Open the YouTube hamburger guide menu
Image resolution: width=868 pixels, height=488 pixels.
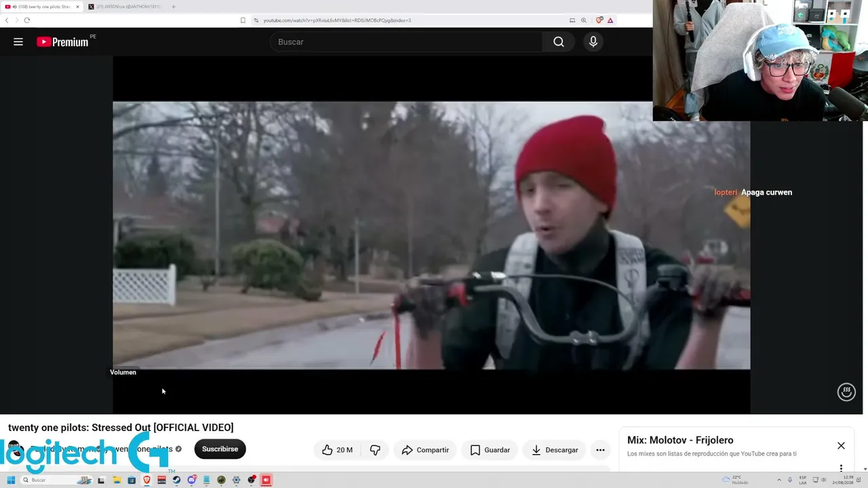click(18, 42)
